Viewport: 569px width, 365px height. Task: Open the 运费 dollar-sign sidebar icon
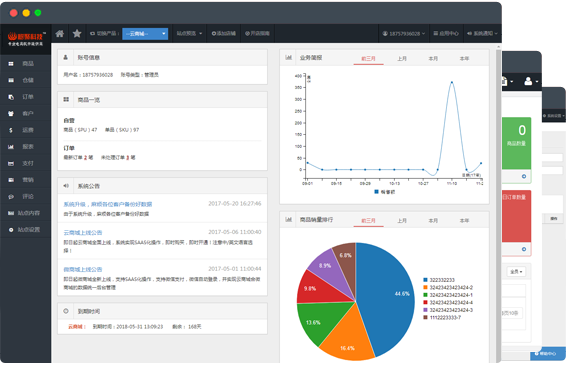[11, 130]
